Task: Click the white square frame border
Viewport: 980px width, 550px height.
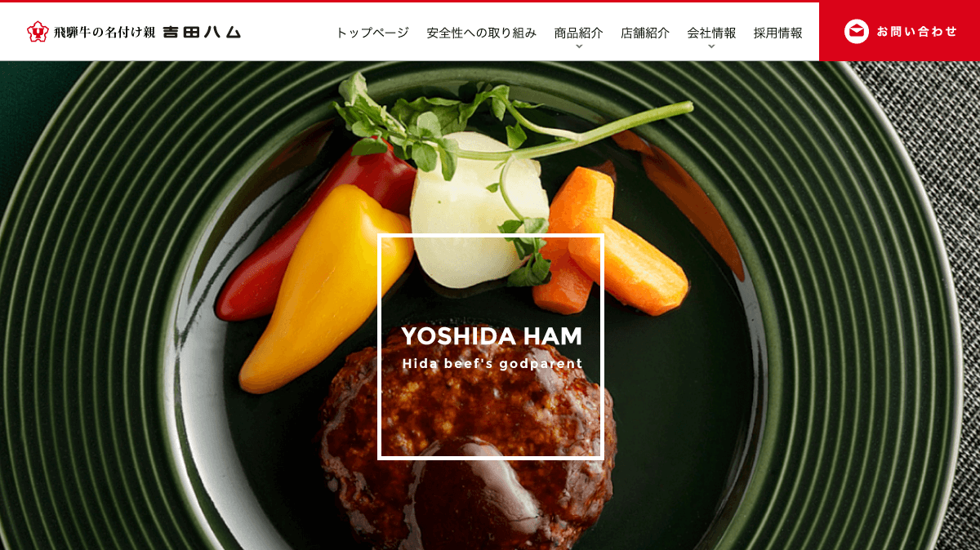Action: [491, 236]
